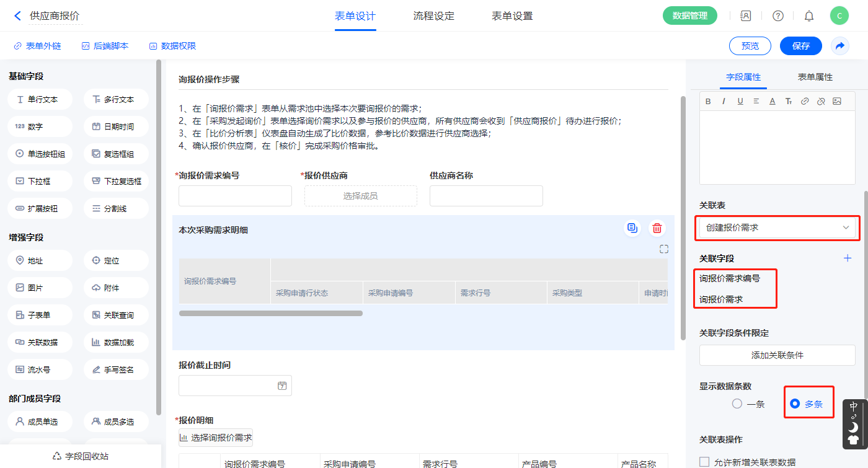The width and height of the screenshot is (868, 468).
Task: Click the 选择成员 selector for 报价供应商
Action: [360, 196]
